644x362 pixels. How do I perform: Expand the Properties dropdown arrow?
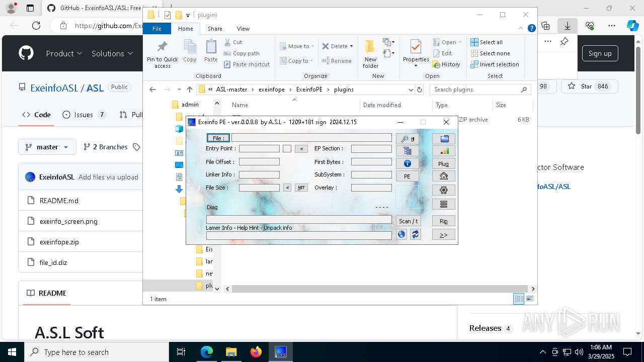click(x=416, y=66)
